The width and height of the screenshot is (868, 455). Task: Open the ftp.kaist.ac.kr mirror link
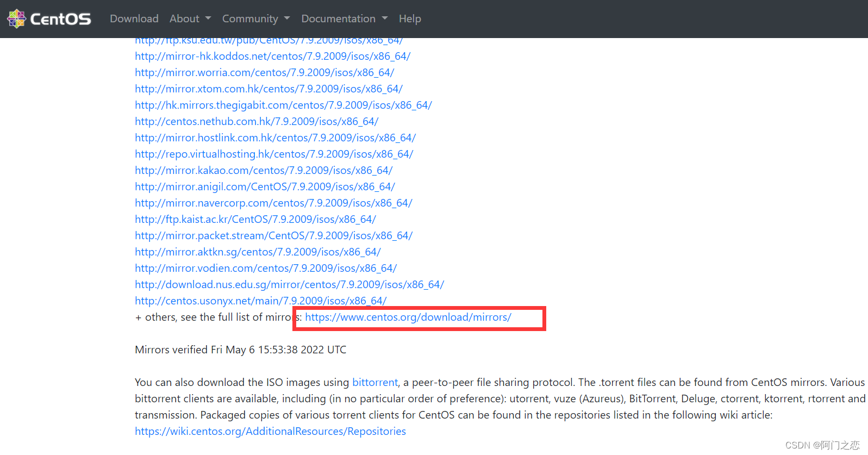point(255,219)
